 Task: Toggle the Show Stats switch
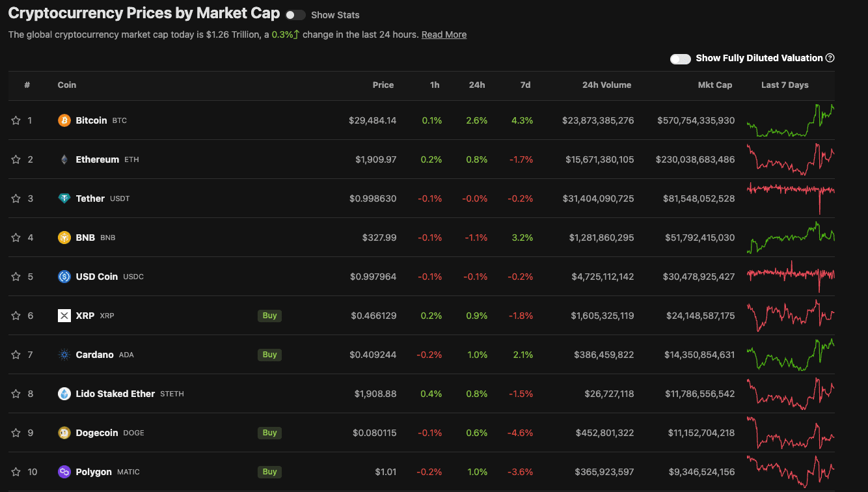point(295,15)
